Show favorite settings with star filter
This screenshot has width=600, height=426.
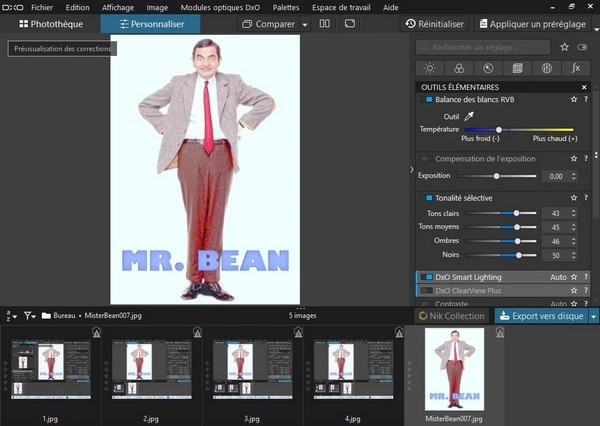[x=565, y=47]
